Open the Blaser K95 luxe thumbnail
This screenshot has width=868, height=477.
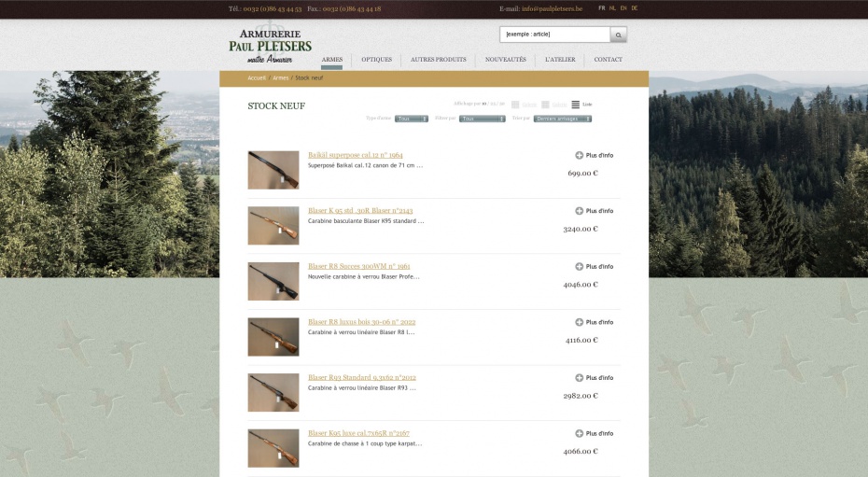(x=273, y=448)
